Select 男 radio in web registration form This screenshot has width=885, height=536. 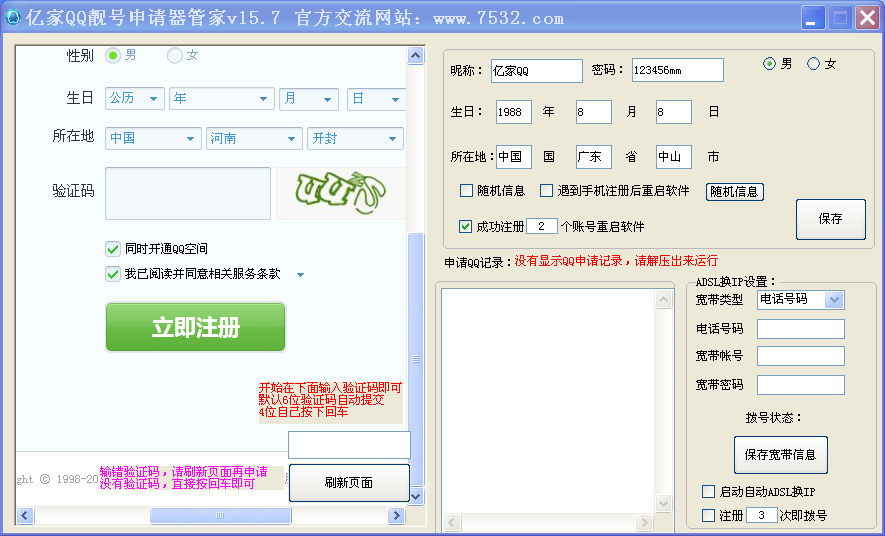pos(113,55)
